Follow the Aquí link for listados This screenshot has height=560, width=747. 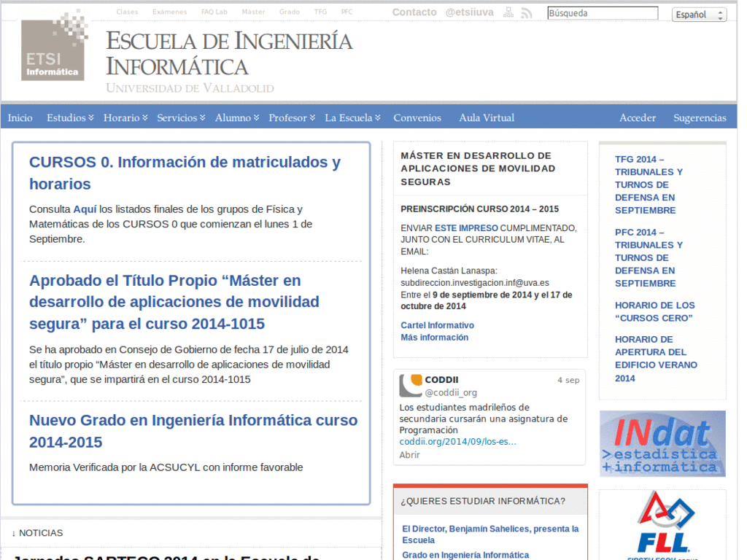pos(85,209)
